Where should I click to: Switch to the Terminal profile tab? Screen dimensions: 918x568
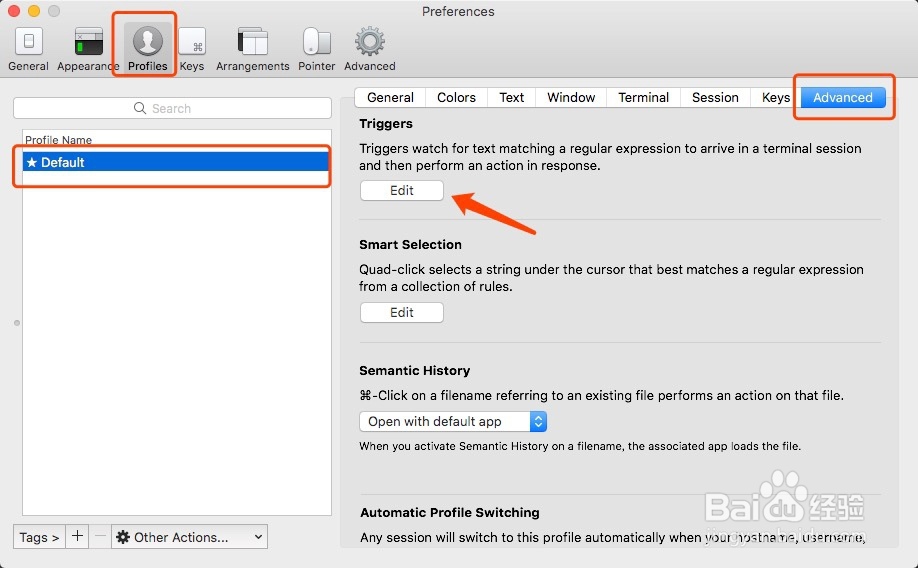tap(643, 97)
